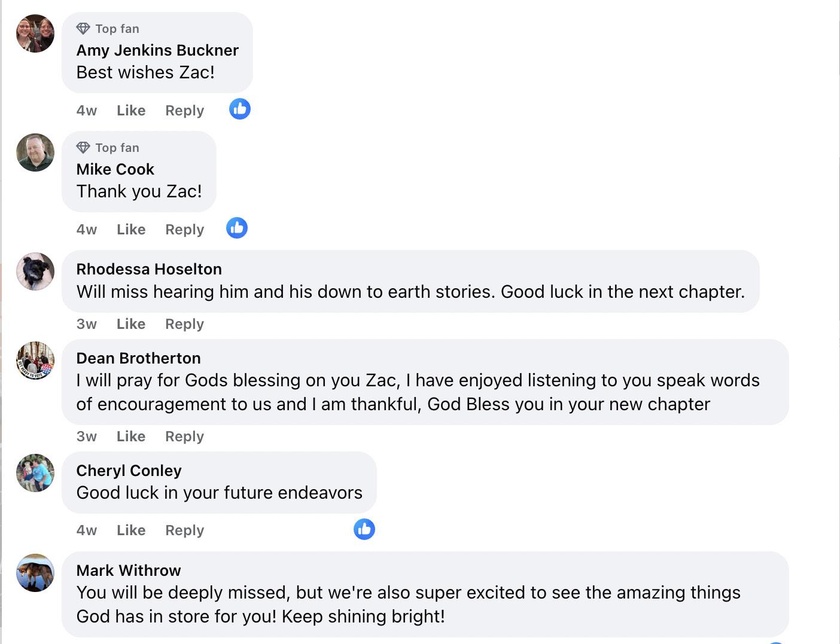Open Amy Jenkins Buckner's profile picture
This screenshot has height=644, width=840.
tap(35, 33)
